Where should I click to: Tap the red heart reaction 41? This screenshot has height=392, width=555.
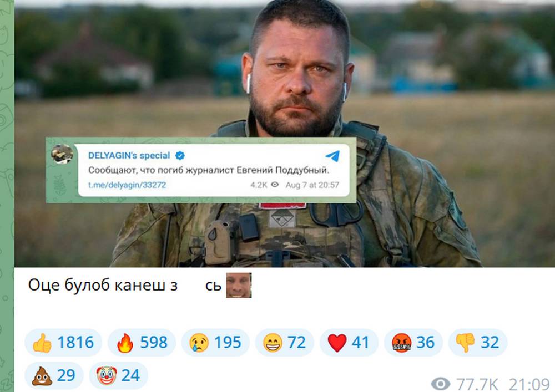(349, 342)
